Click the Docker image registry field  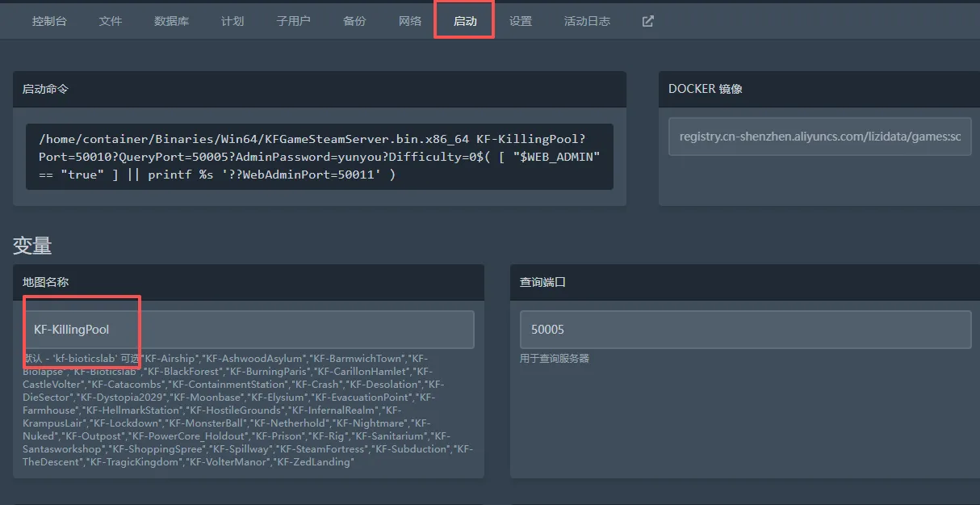[820, 137]
